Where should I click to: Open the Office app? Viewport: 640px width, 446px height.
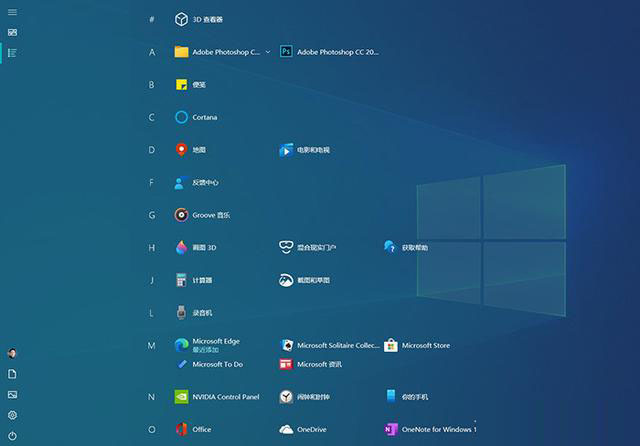point(193,429)
